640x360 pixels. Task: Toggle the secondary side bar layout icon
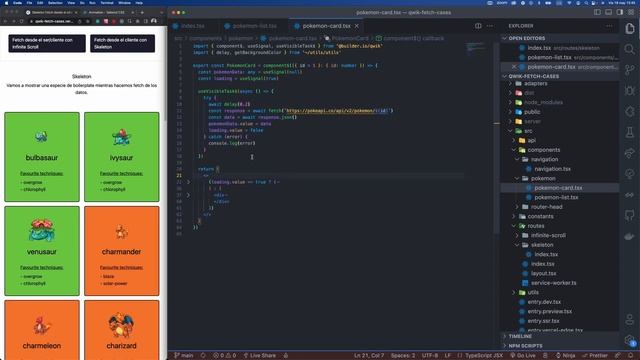coord(620,12)
